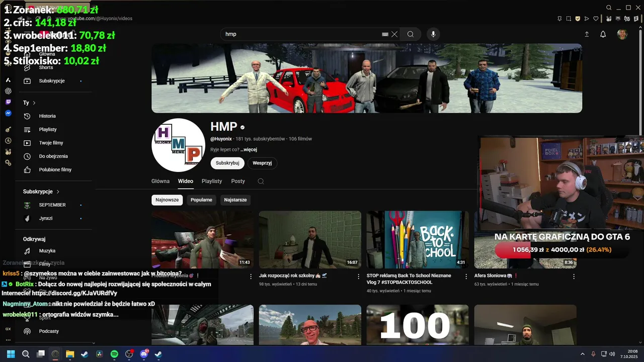Switch to the 'Wideo' channel tab
Viewport: 644px width, 362px height.
(186, 181)
